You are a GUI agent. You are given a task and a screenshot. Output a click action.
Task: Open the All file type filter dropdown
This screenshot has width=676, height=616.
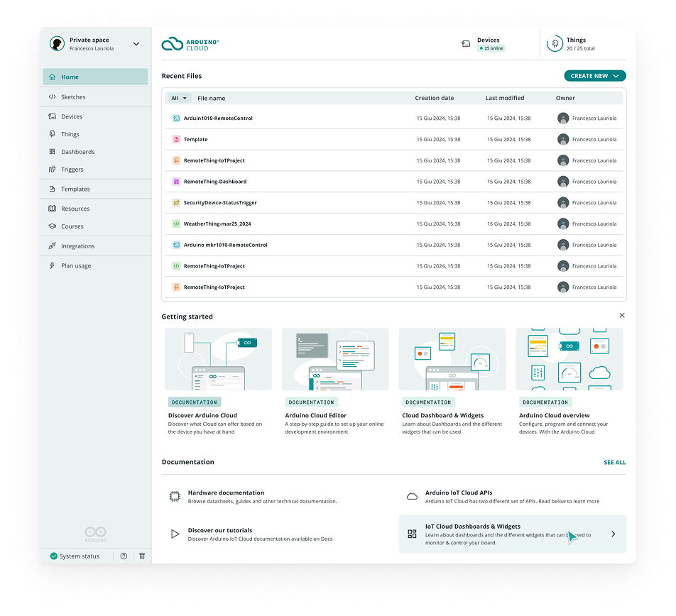point(179,98)
